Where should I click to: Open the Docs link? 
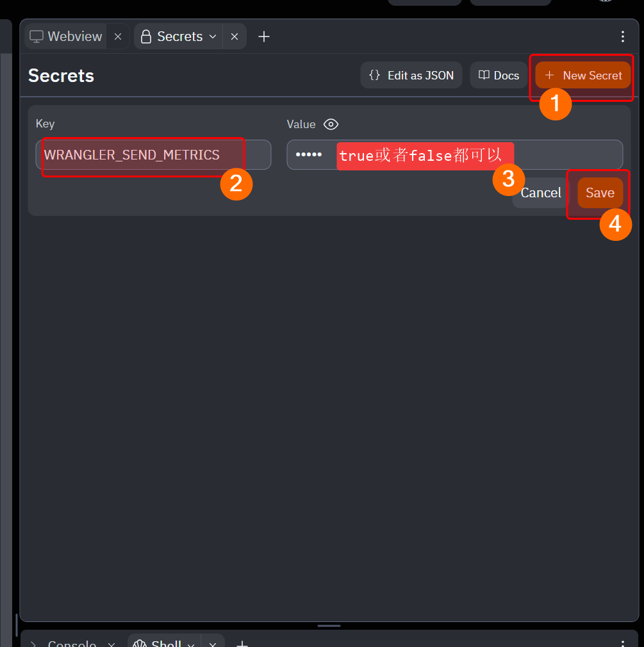pyautogui.click(x=499, y=76)
